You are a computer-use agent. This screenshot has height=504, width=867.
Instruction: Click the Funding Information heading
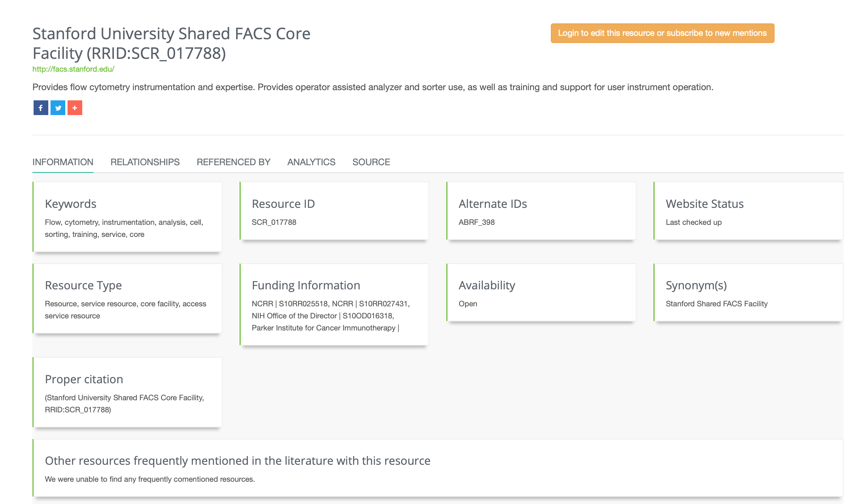(x=306, y=285)
